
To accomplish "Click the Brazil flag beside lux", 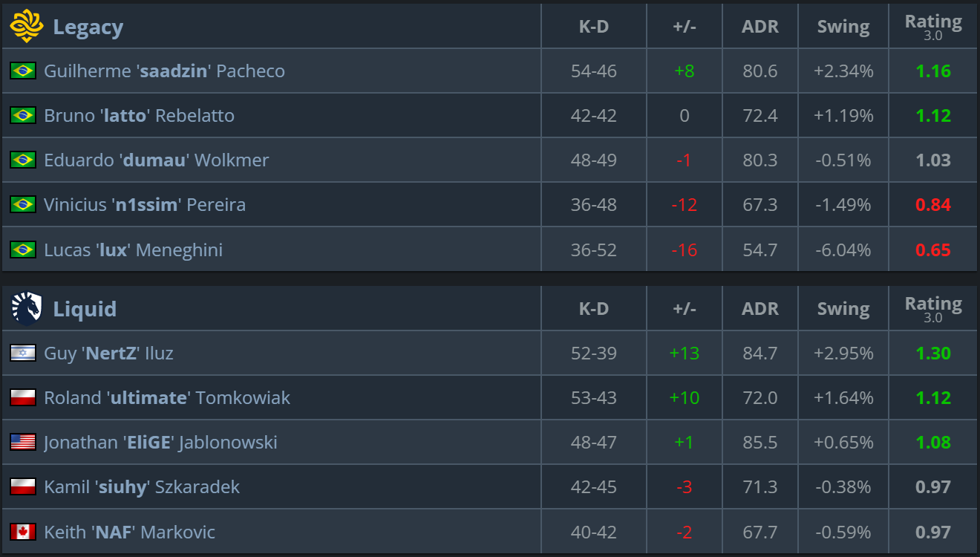I will (x=23, y=250).
